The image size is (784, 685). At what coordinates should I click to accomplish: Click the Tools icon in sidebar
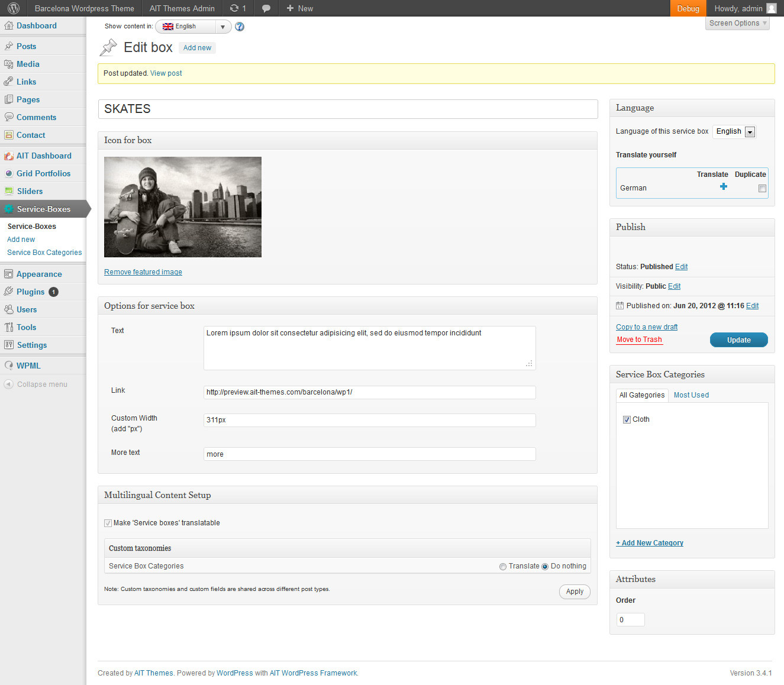[8, 327]
